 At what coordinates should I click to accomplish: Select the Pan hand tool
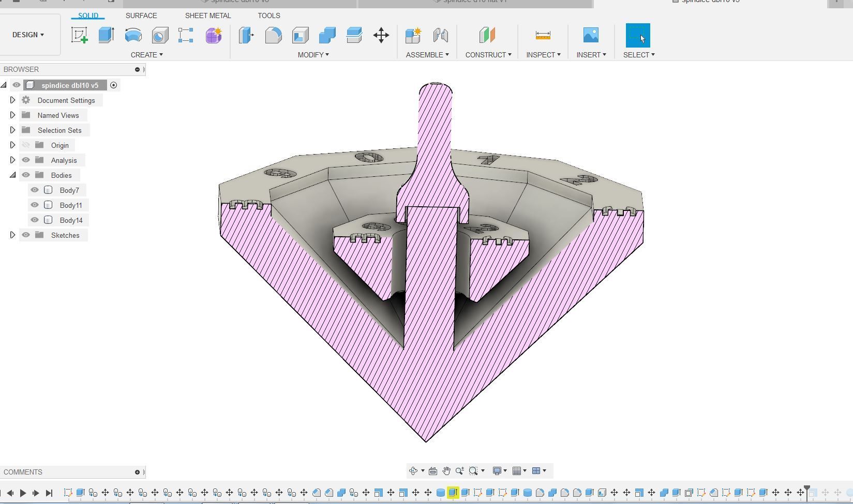(446, 471)
